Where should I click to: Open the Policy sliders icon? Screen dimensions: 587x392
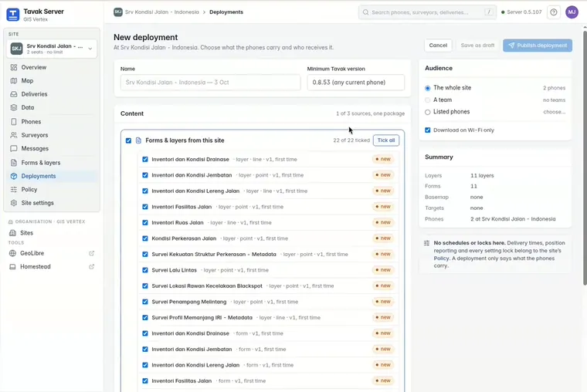(14, 189)
